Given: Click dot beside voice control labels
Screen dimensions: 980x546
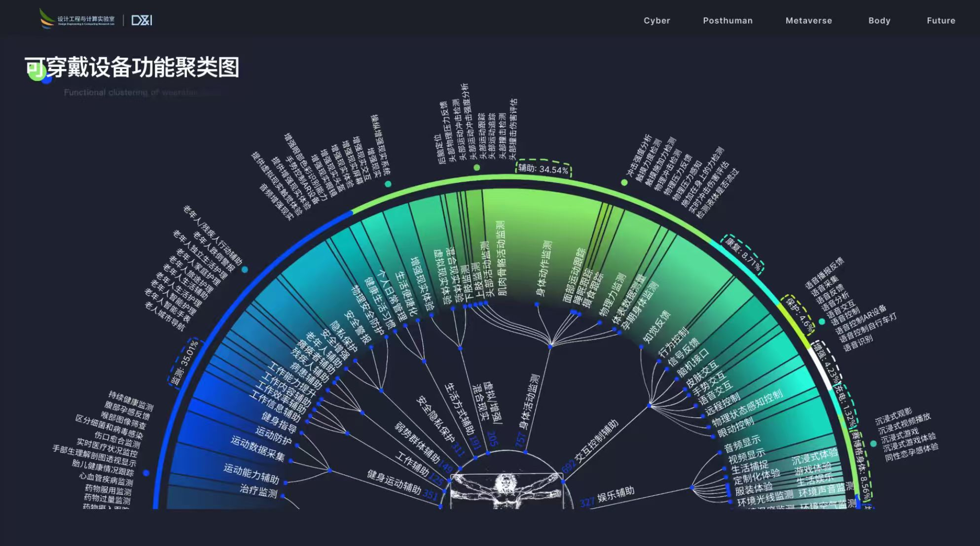Looking at the screenshot, I should [x=822, y=321].
